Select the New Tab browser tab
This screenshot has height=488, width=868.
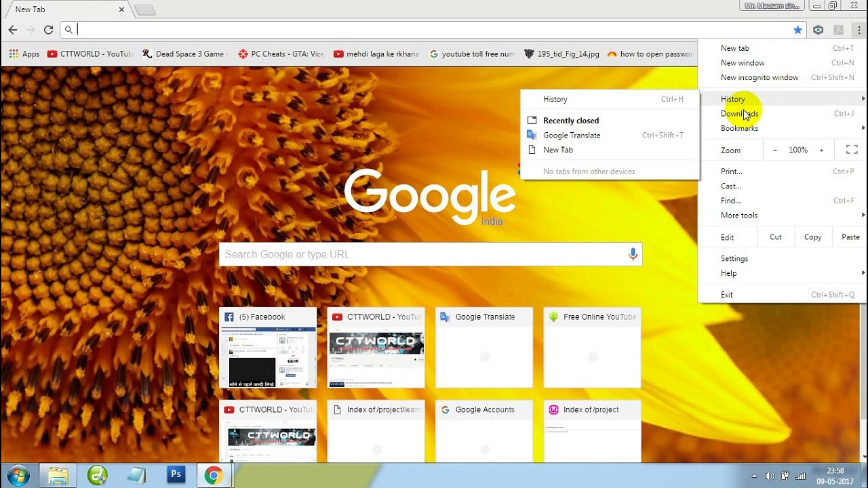66,9
